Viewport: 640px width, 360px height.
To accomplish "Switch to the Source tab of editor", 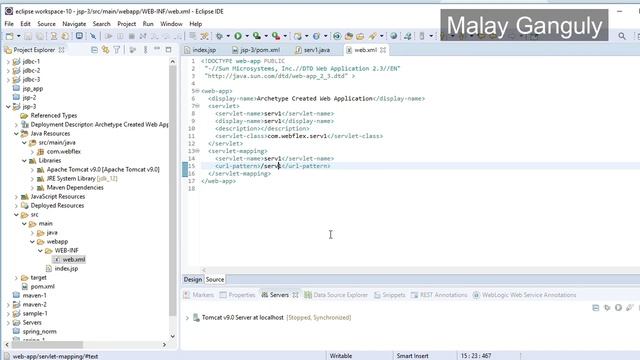I will click(x=215, y=280).
